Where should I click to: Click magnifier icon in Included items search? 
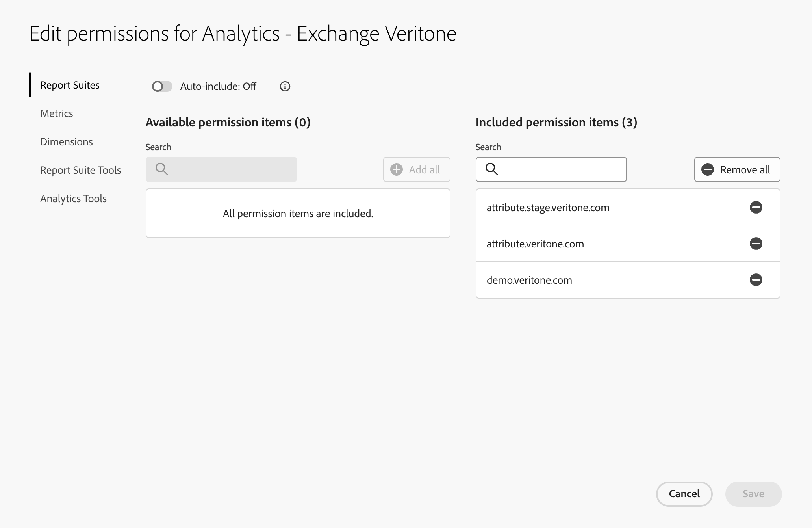click(x=491, y=169)
